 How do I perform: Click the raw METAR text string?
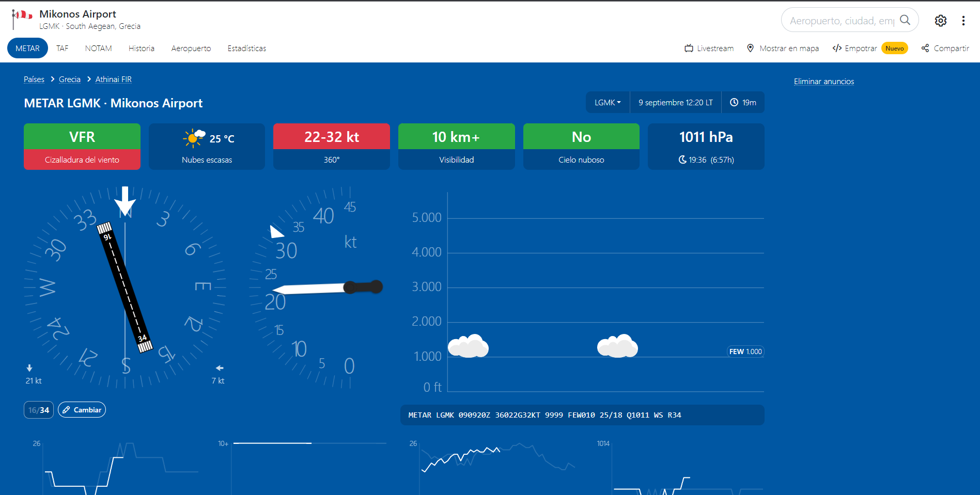(545, 415)
